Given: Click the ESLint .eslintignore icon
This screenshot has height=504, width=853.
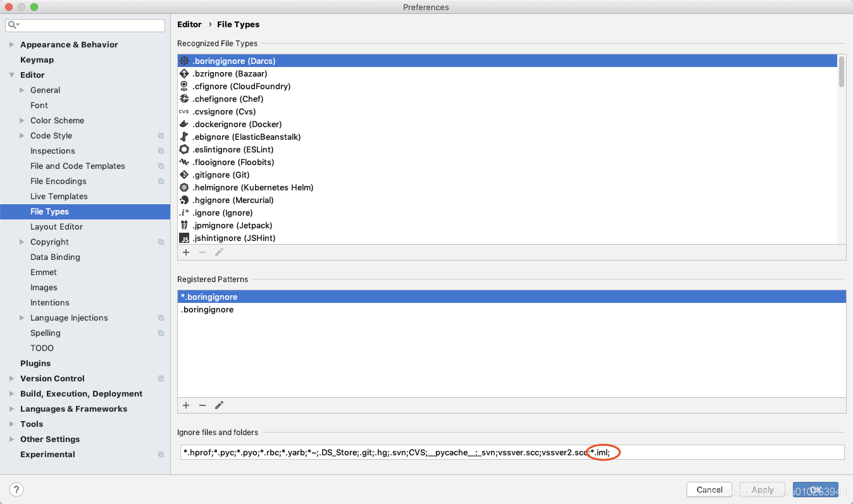Looking at the screenshot, I should [x=184, y=149].
